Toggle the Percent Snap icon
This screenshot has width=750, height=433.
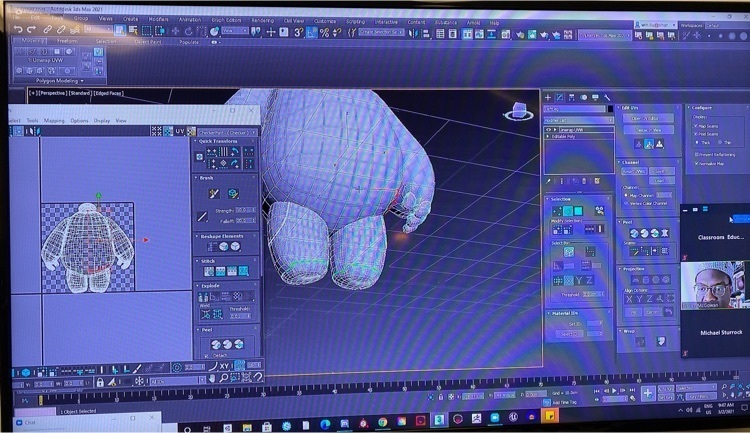click(x=324, y=32)
